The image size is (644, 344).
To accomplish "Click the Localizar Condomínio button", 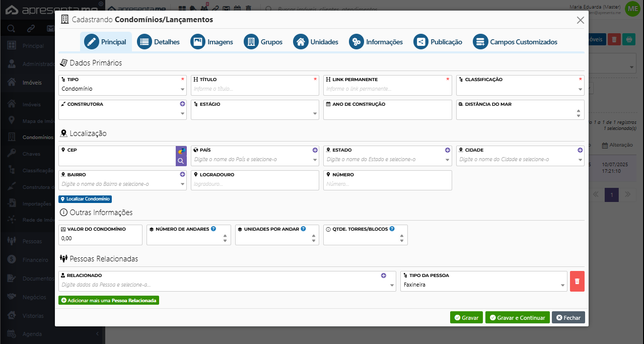I will point(85,199).
